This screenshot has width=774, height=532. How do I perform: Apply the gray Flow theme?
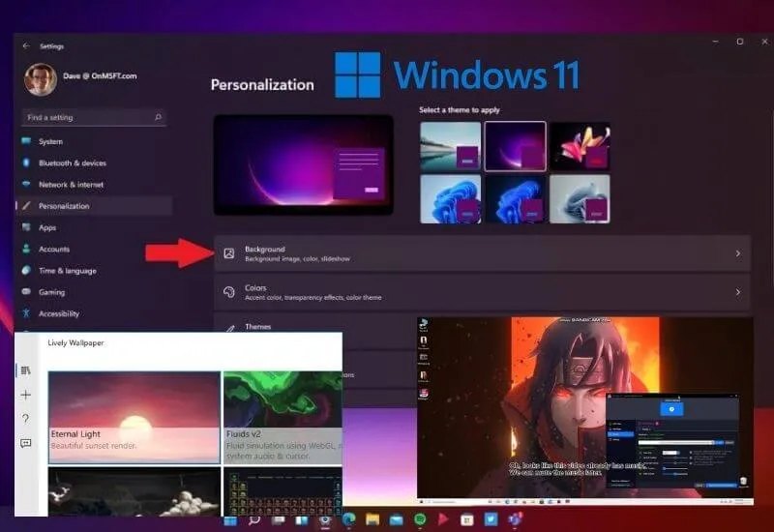580,199
